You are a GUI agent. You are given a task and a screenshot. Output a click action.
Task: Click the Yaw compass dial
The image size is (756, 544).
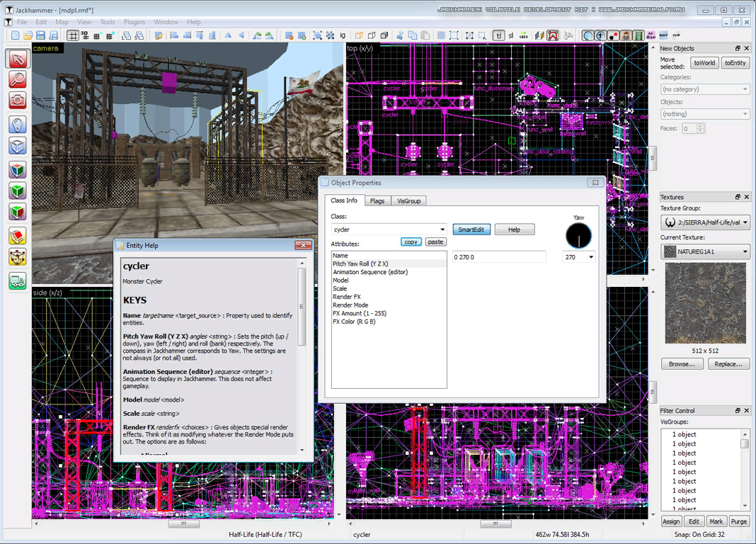point(578,236)
